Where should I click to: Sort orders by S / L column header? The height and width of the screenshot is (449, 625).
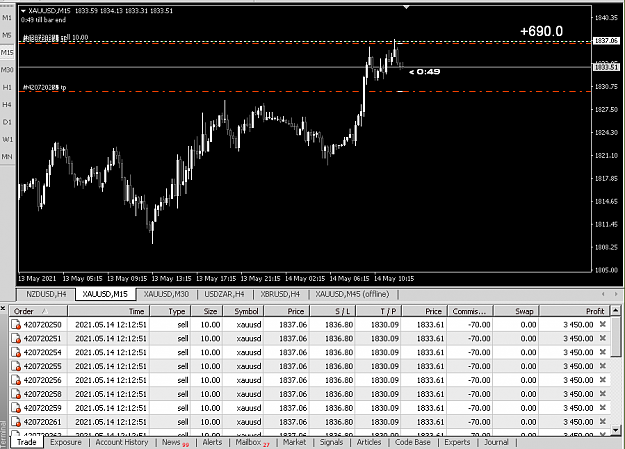click(333, 311)
